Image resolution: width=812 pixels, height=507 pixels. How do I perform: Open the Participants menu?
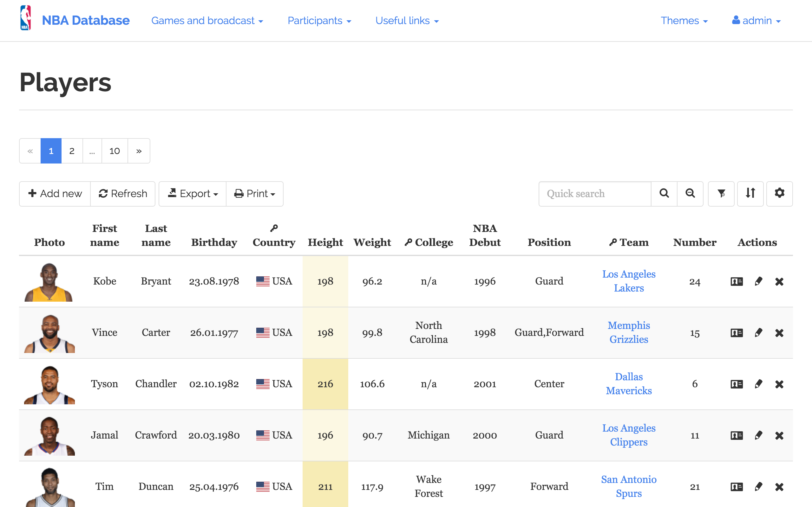coord(319,21)
